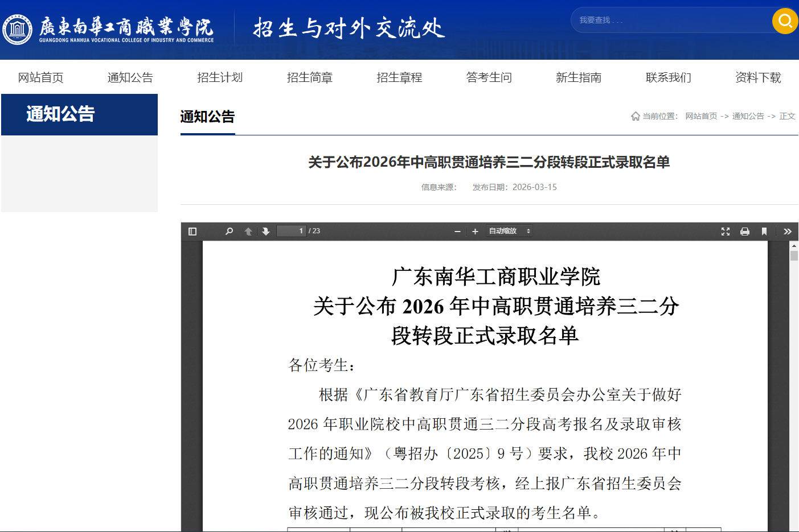Viewport: 799px width, 532px height.
Task: Launch site search with the orange magnifier
Action: [x=784, y=20]
